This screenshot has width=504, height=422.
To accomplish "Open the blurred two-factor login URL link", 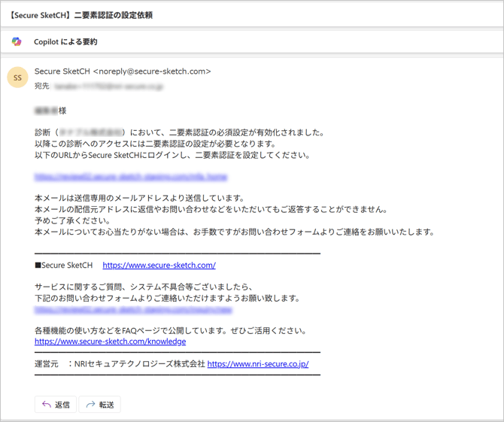I will click(131, 177).
